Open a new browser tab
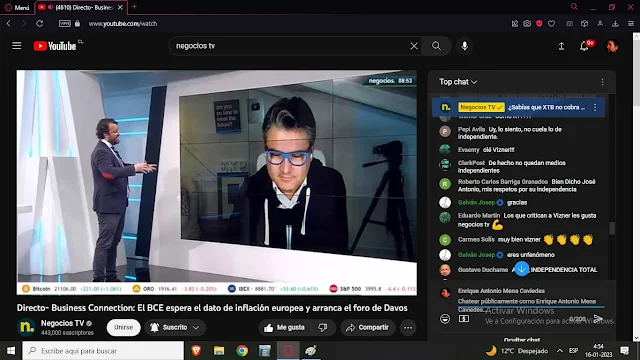640x360 pixels. (x=134, y=7)
